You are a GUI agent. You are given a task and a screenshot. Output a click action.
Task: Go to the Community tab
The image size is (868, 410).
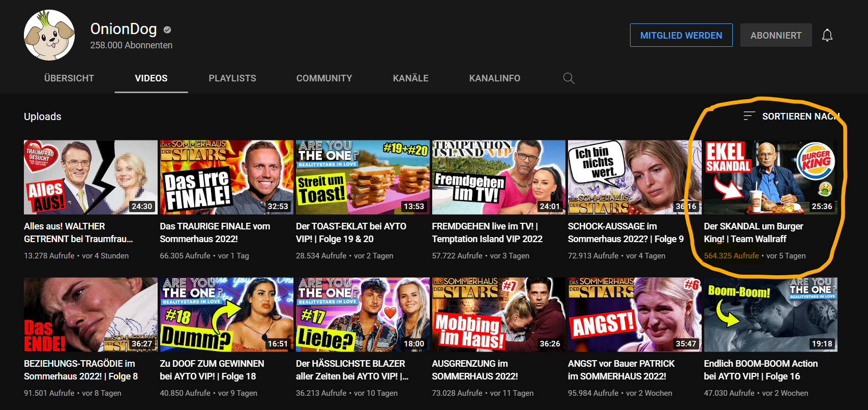click(324, 78)
